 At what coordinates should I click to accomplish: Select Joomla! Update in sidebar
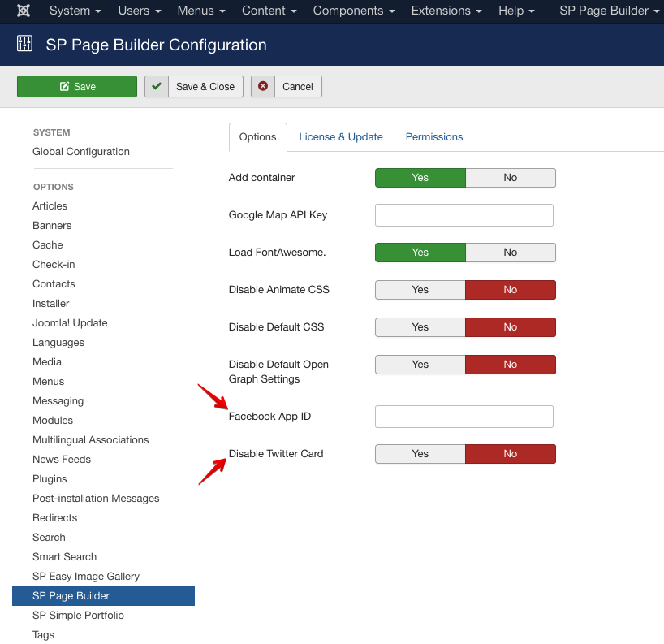70,323
